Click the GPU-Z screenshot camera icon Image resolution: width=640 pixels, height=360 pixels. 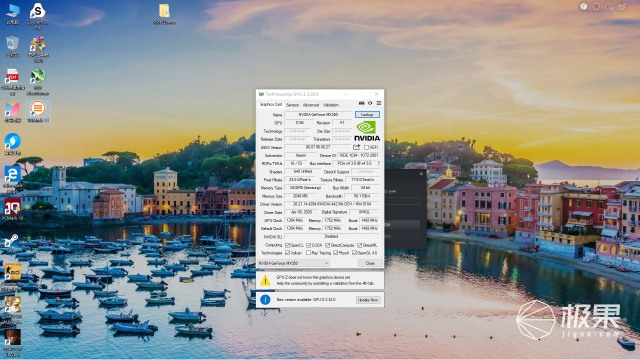click(361, 103)
